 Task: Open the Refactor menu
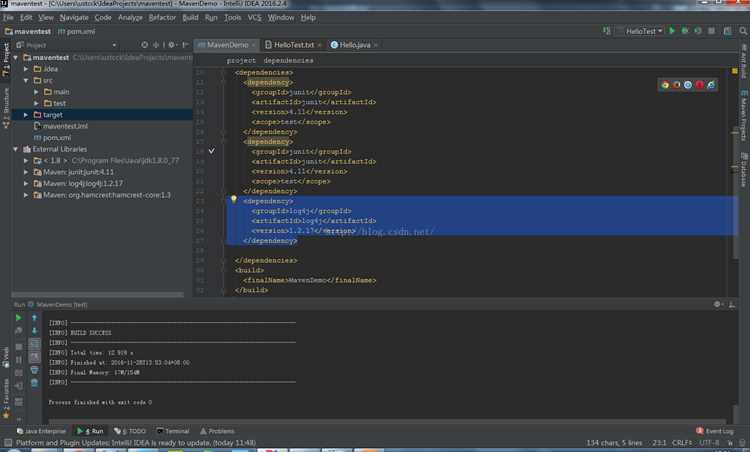[162, 18]
